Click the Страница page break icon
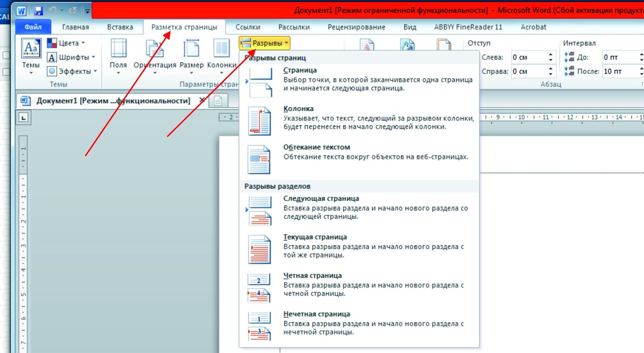The image size is (644, 353). click(260, 83)
